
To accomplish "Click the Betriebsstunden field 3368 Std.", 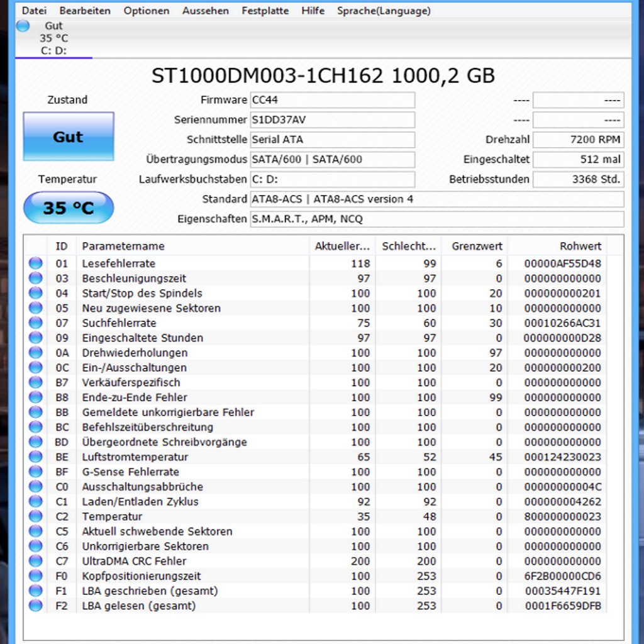I will click(579, 179).
